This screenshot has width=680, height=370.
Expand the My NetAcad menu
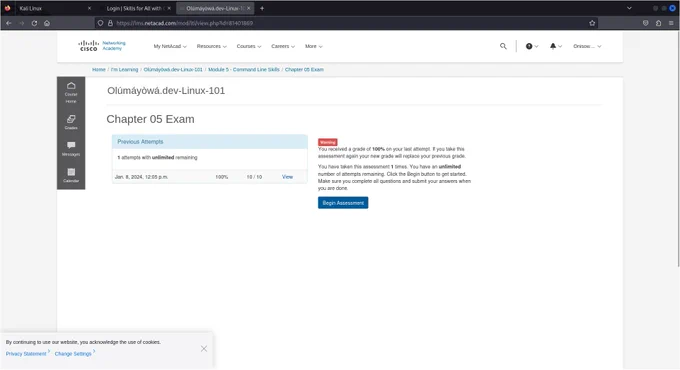[x=170, y=46]
